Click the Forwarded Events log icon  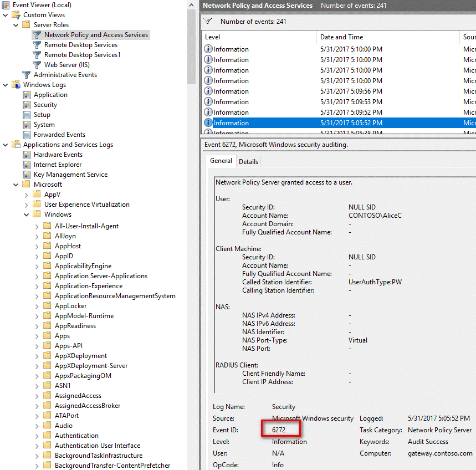pos(27,134)
